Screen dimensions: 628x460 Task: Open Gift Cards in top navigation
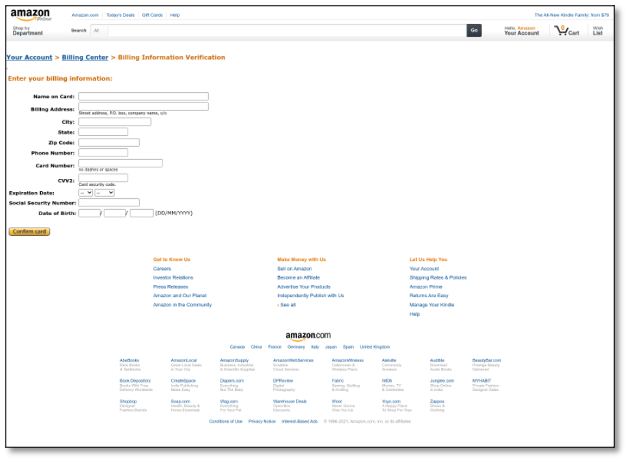pos(152,15)
